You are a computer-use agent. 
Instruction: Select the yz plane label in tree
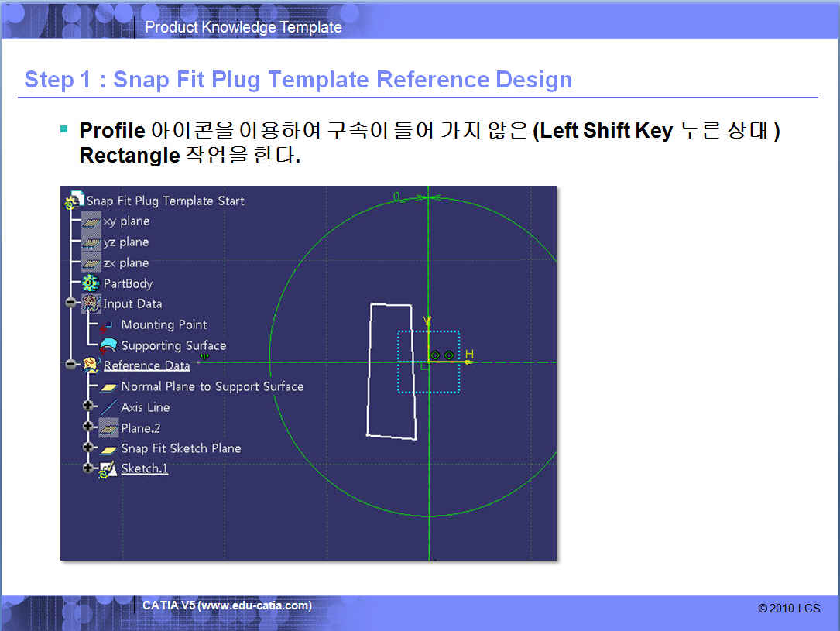coord(126,242)
